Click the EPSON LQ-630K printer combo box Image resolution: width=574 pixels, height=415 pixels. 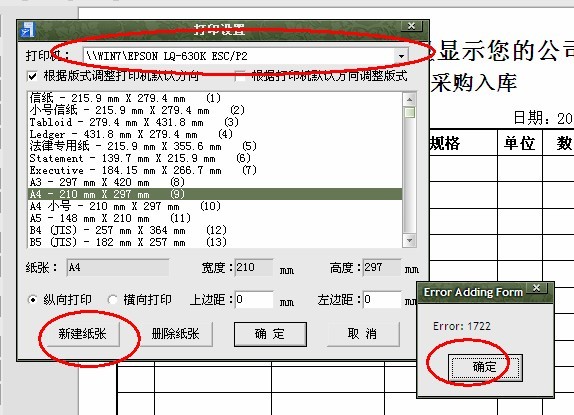tap(245, 56)
